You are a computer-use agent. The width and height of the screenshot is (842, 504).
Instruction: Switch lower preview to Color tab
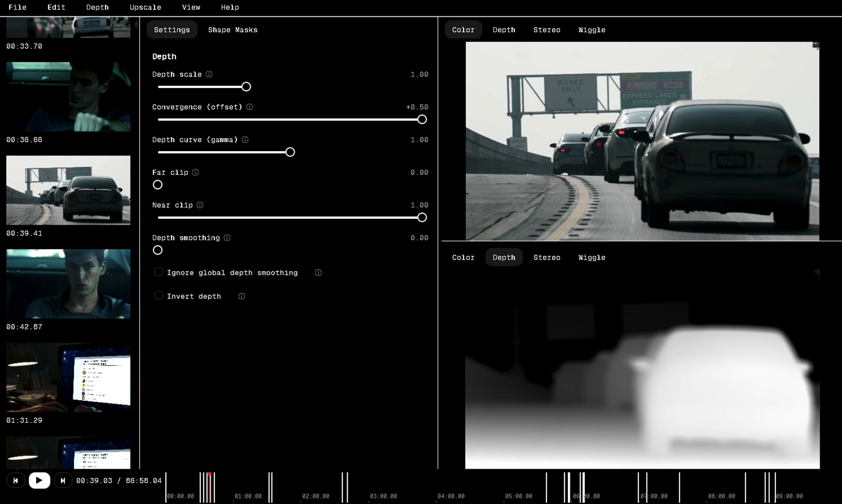click(x=464, y=258)
